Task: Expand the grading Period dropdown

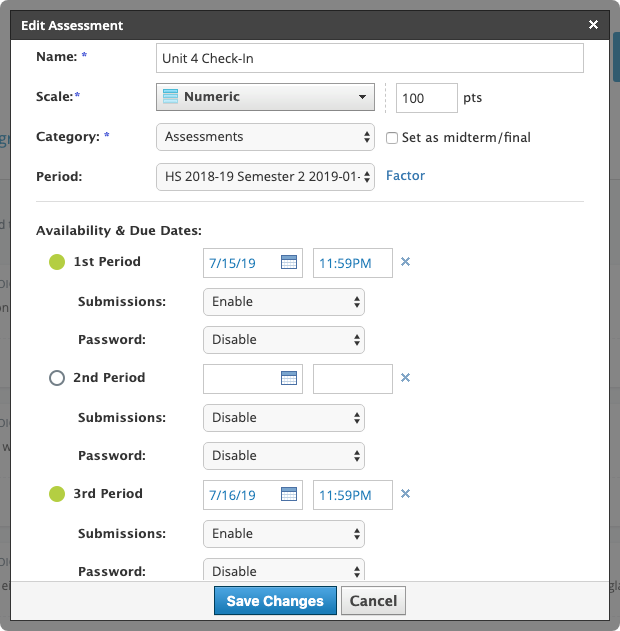Action: coord(265,176)
